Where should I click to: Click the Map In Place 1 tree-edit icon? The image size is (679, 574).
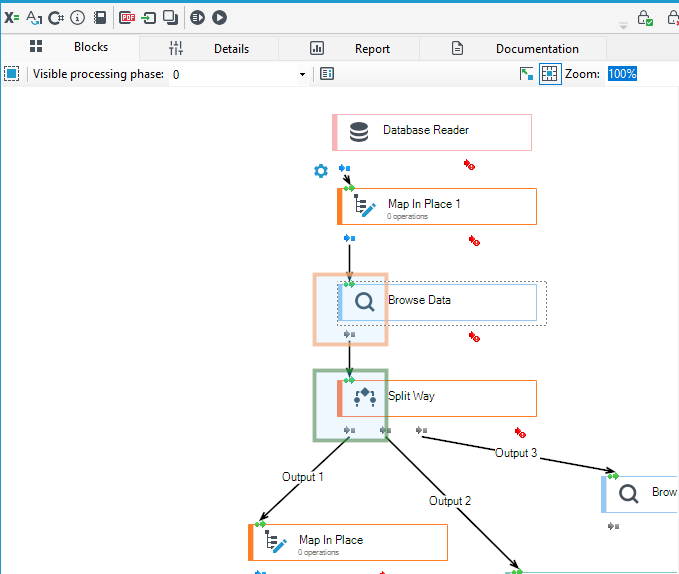click(x=364, y=206)
